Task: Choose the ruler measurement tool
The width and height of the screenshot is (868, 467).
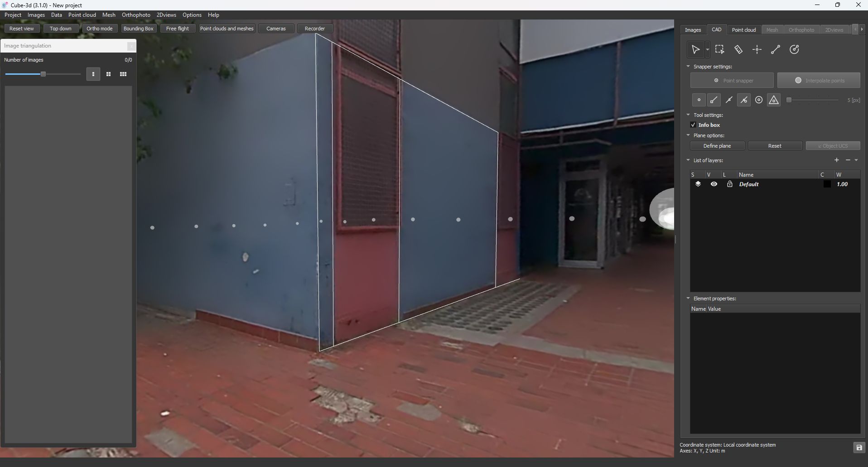Action: (x=738, y=50)
